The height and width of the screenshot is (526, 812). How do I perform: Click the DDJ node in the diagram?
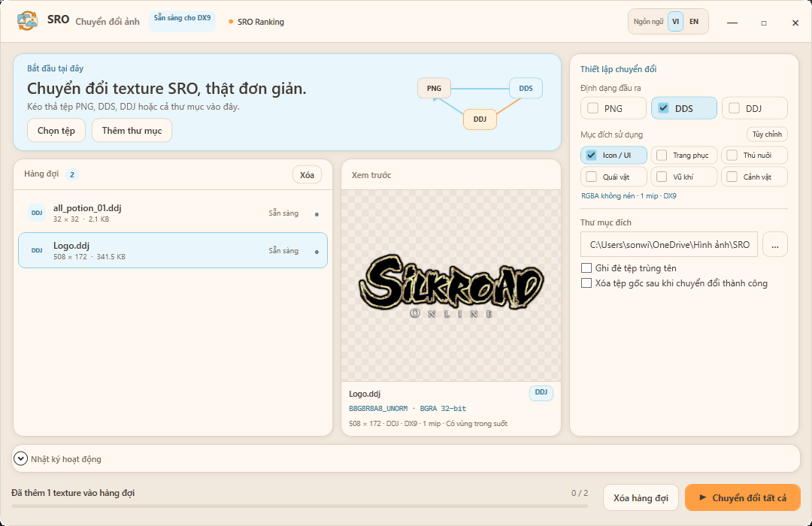[x=480, y=119]
